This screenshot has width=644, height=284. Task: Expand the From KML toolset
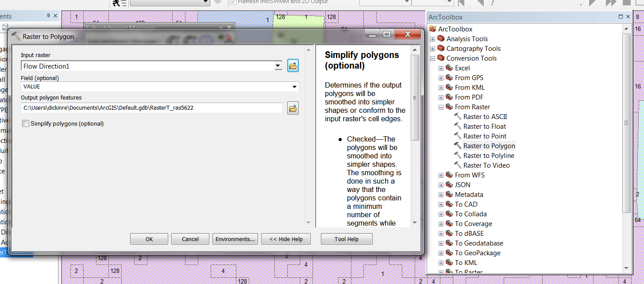pos(441,88)
